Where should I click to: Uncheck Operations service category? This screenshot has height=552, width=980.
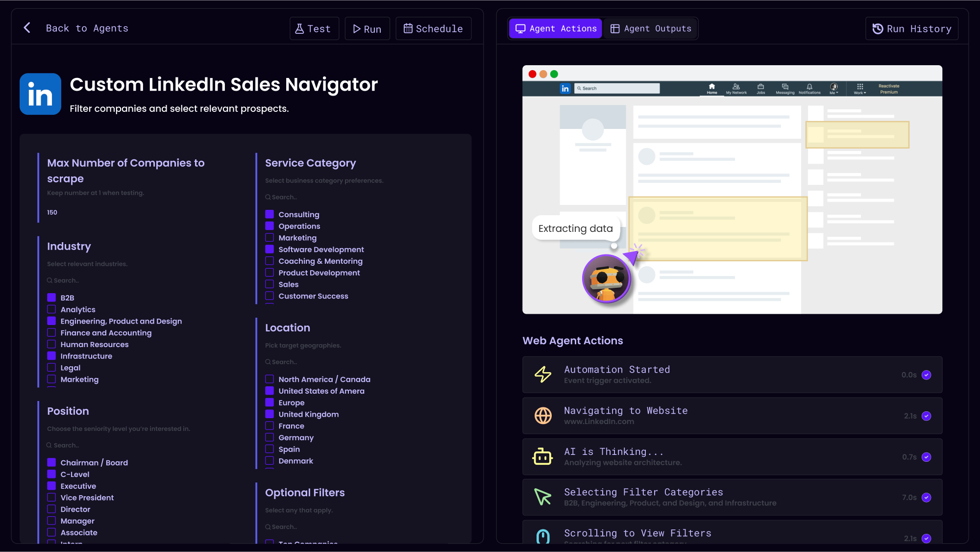tap(269, 226)
